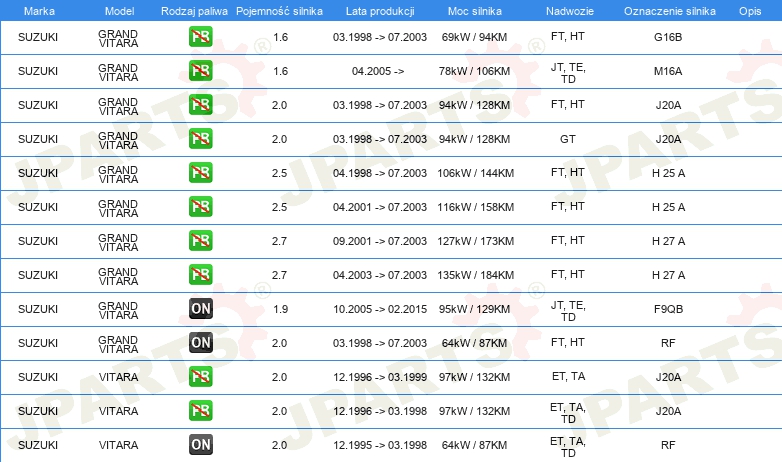Select engine code M16A
This screenshot has width=782, height=462.
pos(668,71)
